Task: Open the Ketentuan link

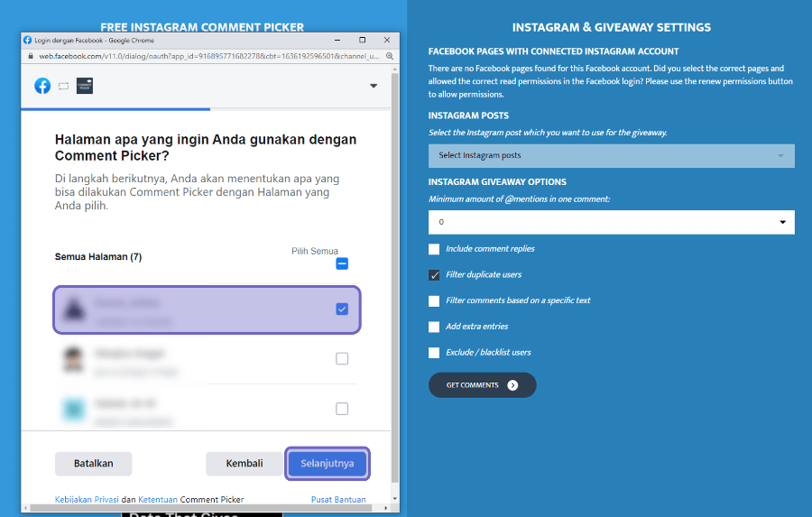Action: tap(158, 499)
